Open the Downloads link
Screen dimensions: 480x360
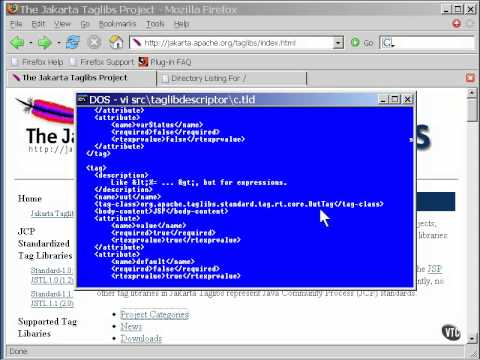coord(141,339)
